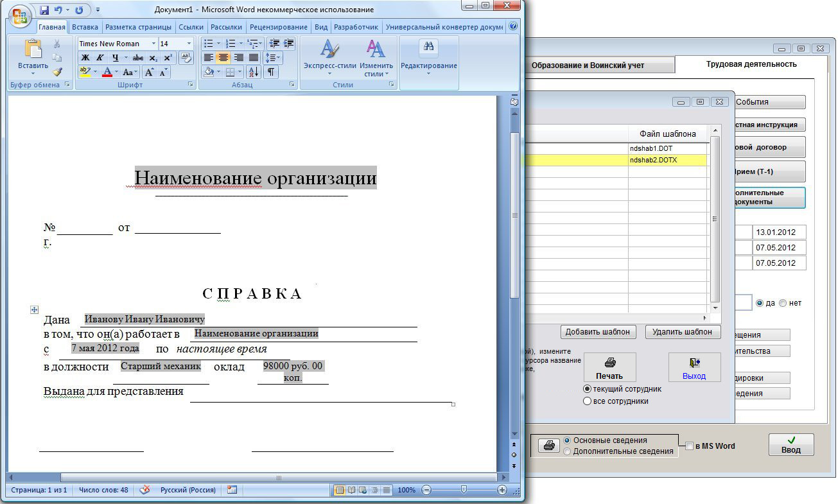Click the spelling check icon in status bar
This screenshot has height=504, width=838.
pyautogui.click(x=145, y=490)
